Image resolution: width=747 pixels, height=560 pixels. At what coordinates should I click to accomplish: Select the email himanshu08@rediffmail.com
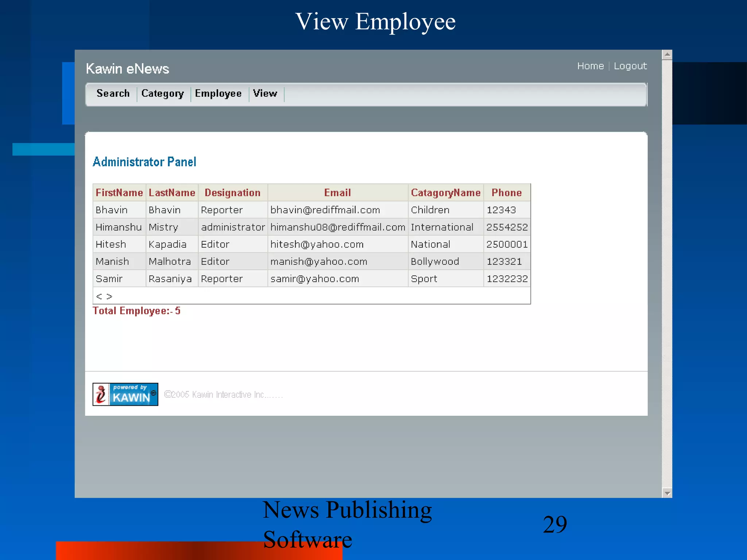click(x=338, y=227)
